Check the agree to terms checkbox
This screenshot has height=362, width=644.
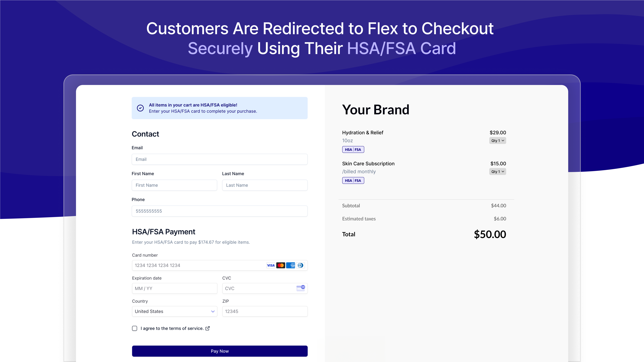point(135,328)
